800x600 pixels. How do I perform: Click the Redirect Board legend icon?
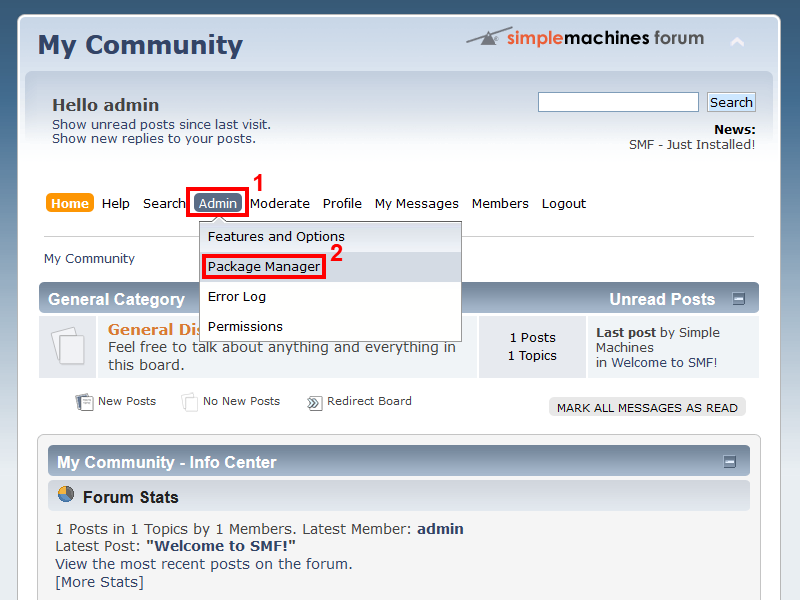[x=314, y=402]
